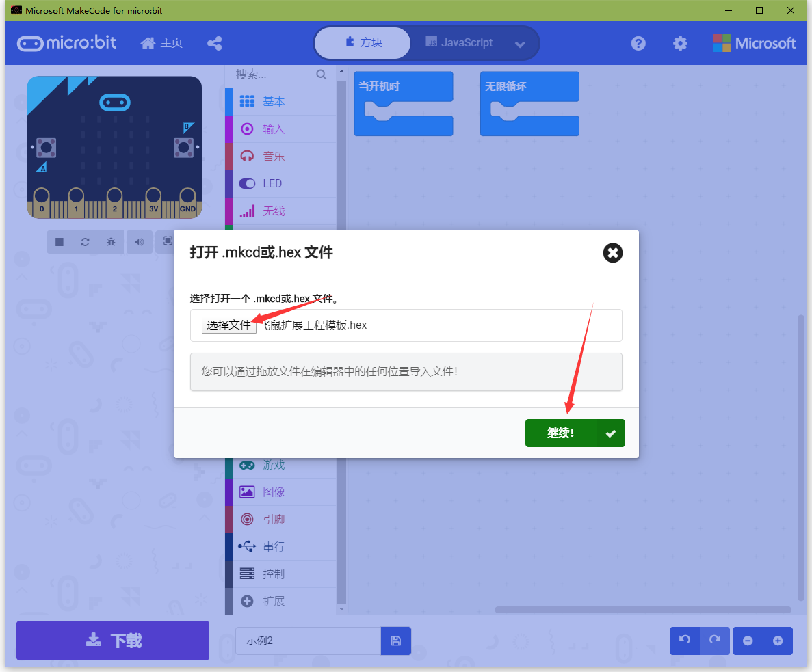Open the share dialog
The height and width of the screenshot is (672, 812).
[x=214, y=43]
